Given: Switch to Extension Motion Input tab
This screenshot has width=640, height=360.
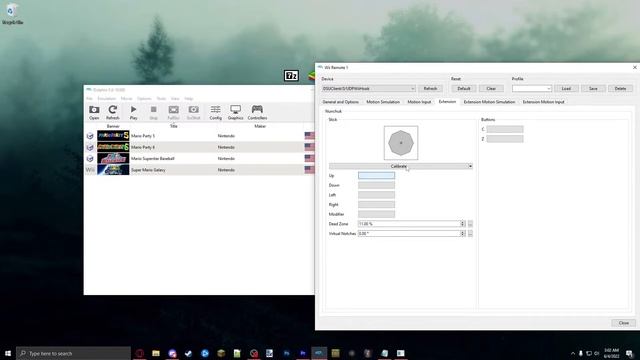Looking at the screenshot, I should [543, 102].
